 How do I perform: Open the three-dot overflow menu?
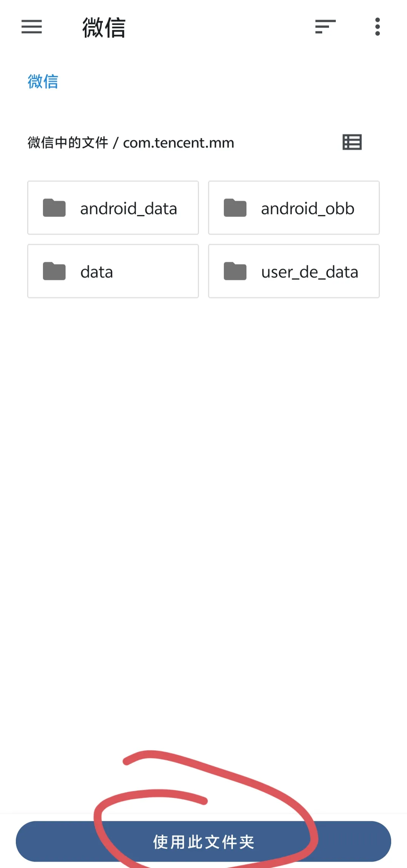[377, 27]
